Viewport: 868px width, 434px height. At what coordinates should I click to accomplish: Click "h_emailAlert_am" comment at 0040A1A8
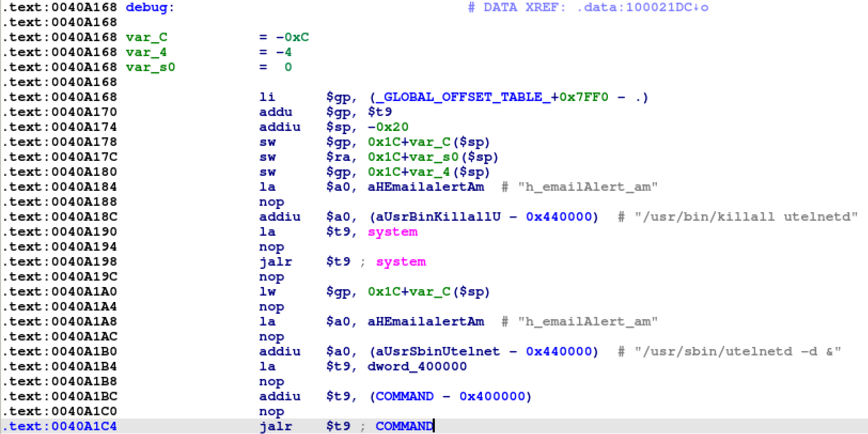588,322
